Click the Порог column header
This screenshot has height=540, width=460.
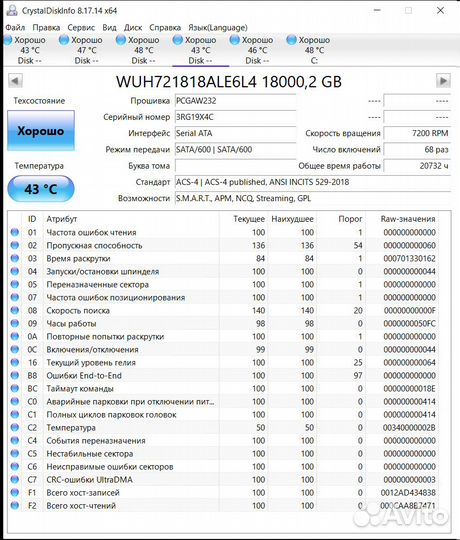[x=350, y=219]
